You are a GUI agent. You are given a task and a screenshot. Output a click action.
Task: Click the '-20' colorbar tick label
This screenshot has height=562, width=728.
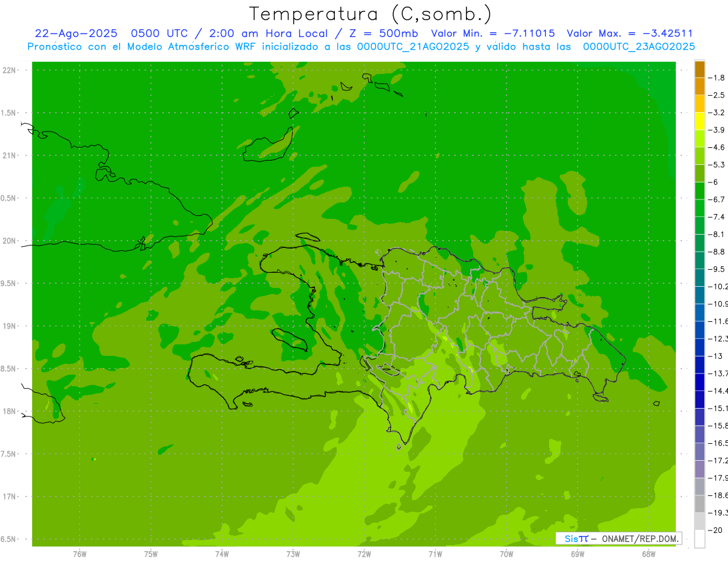(x=715, y=530)
